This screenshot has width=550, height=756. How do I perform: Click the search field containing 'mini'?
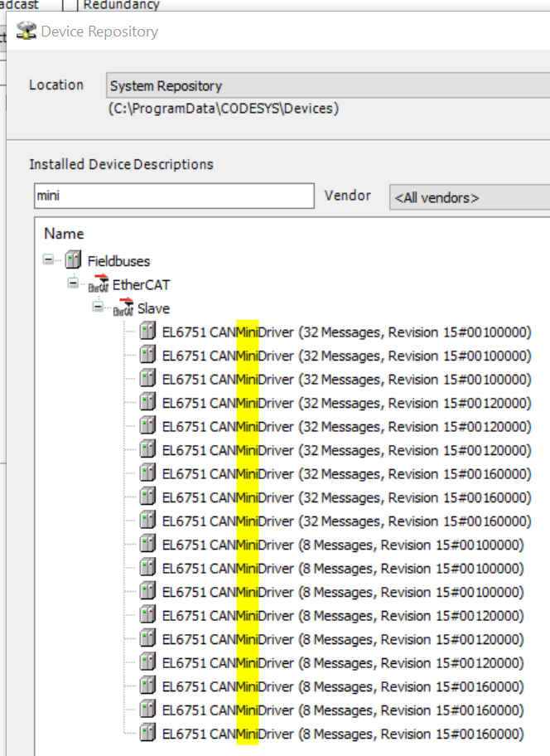pyautogui.click(x=172, y=196)
